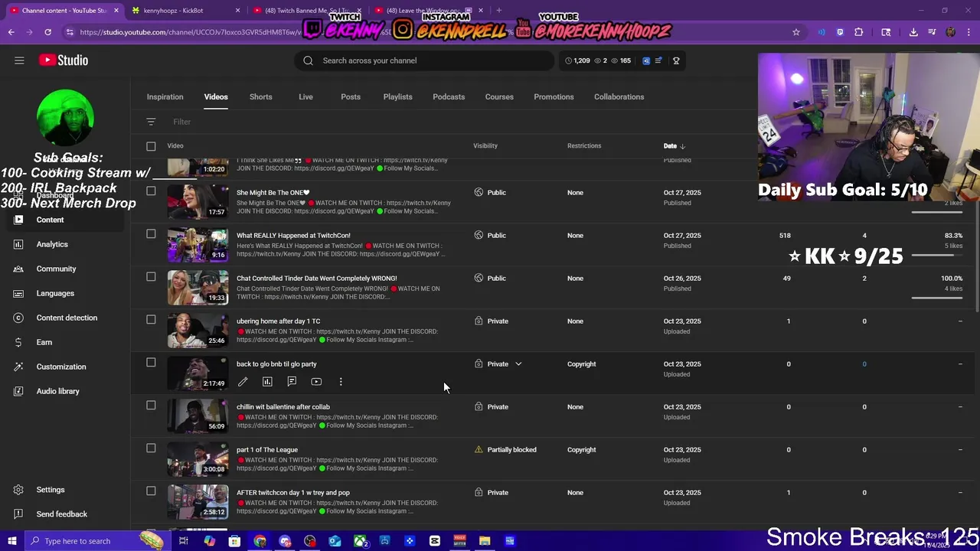Click the search across your channel field
This screenshot has width=980, height=551.
[424, 60]
